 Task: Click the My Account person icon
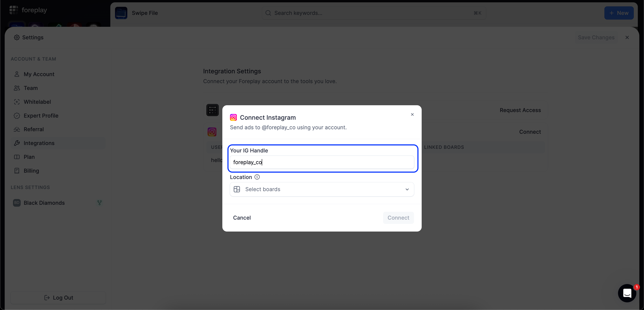pos(17,74)
